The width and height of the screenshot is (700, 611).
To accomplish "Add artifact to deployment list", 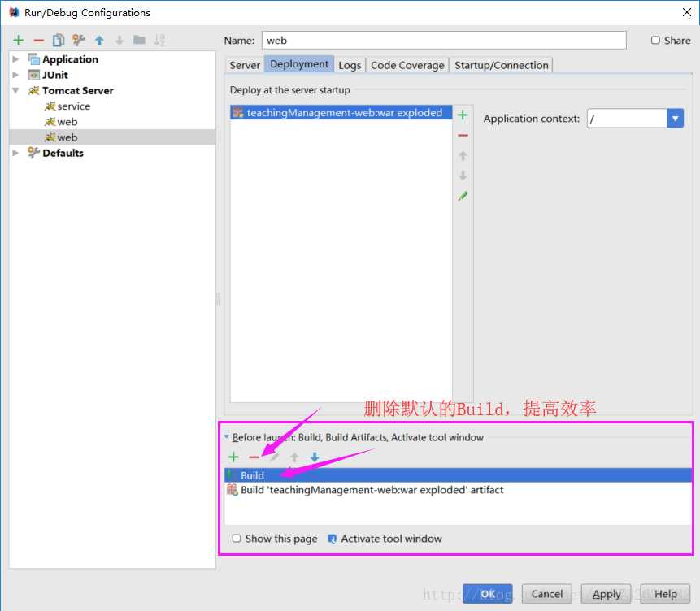I will coord(463,115).
